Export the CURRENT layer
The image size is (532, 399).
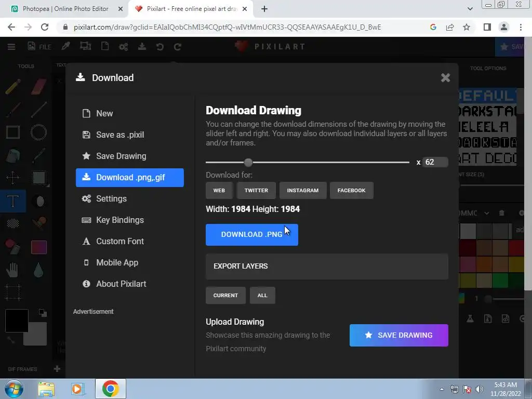point(225,295)
